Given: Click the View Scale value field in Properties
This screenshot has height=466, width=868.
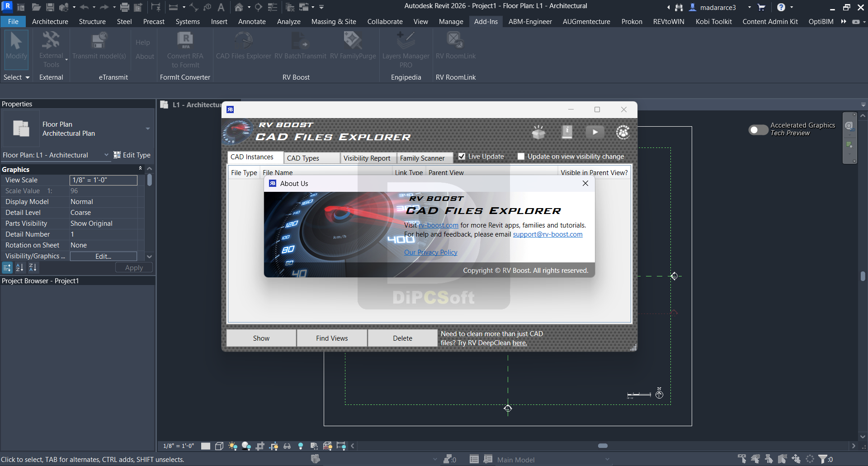Looking at the screenshot, I should (104, 180).
